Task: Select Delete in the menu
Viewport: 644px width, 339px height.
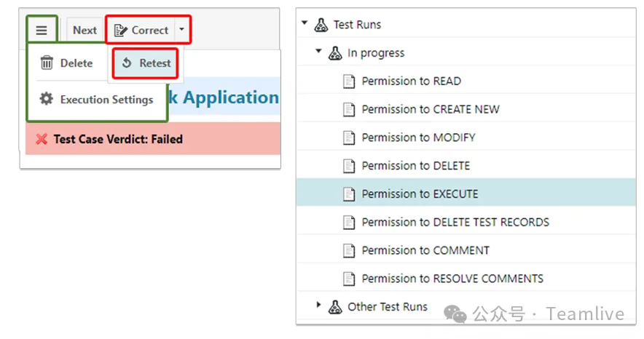Action: pos(66,63)
